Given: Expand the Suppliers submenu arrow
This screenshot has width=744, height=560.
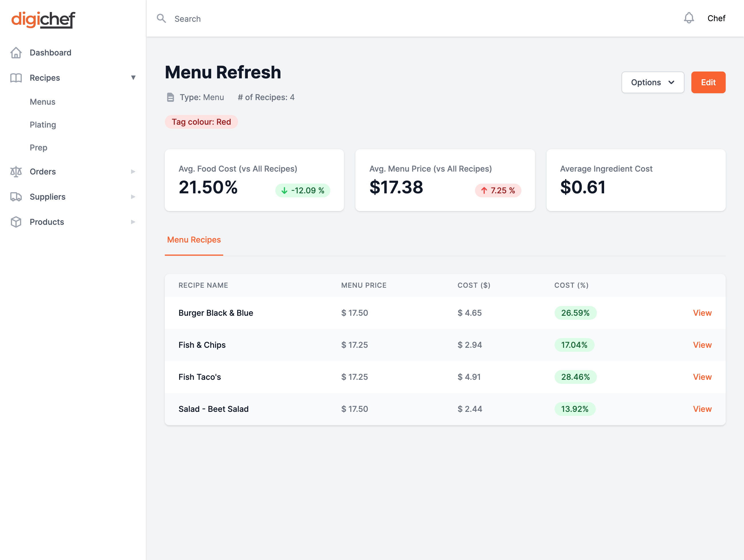Looking at the screenshot, I should click(133, 197).
